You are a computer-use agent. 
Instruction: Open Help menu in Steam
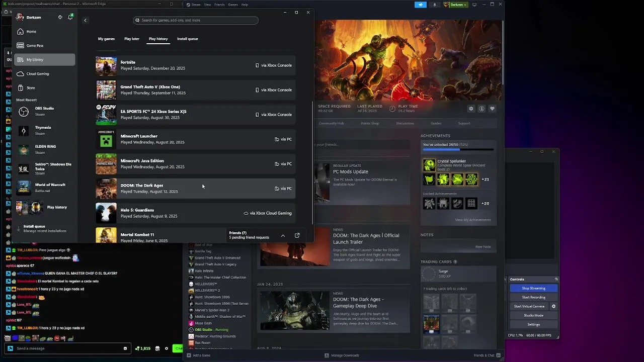[x=245, y=5]
